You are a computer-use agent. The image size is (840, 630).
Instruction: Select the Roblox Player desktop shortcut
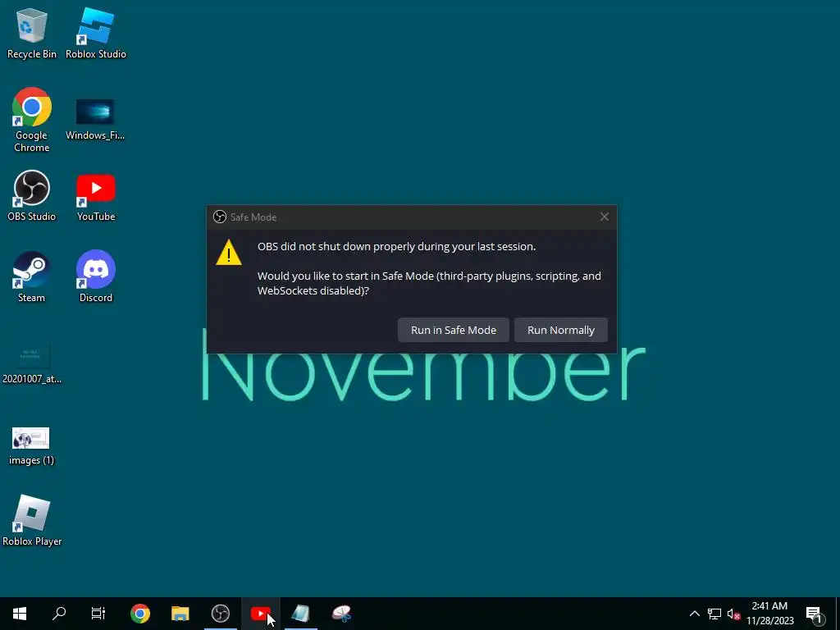pos(32,521)
